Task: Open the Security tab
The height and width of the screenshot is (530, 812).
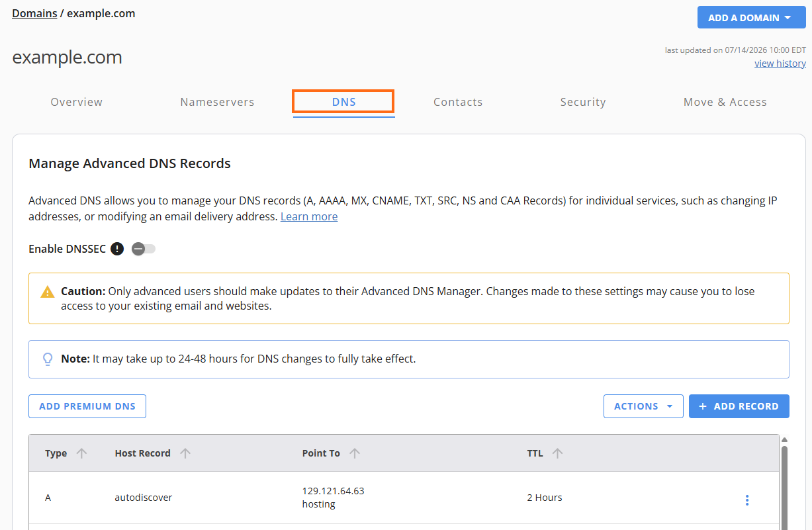Action: pyautogui.click(x=583, y=102)
